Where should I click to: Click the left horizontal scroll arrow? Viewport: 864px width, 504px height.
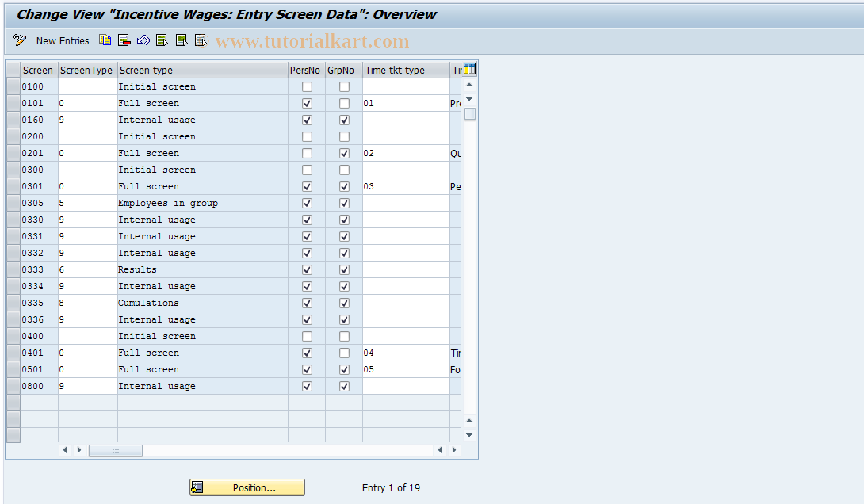[x=65, y=450]
